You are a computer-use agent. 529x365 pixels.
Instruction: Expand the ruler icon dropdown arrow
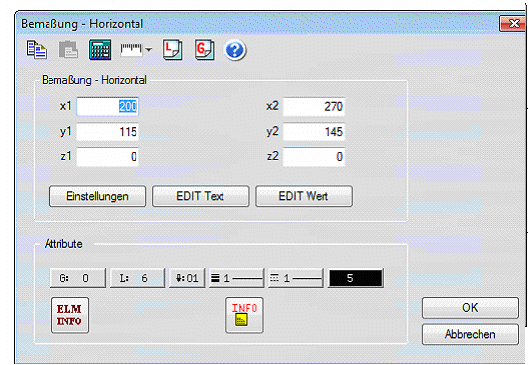pos(148,50)
